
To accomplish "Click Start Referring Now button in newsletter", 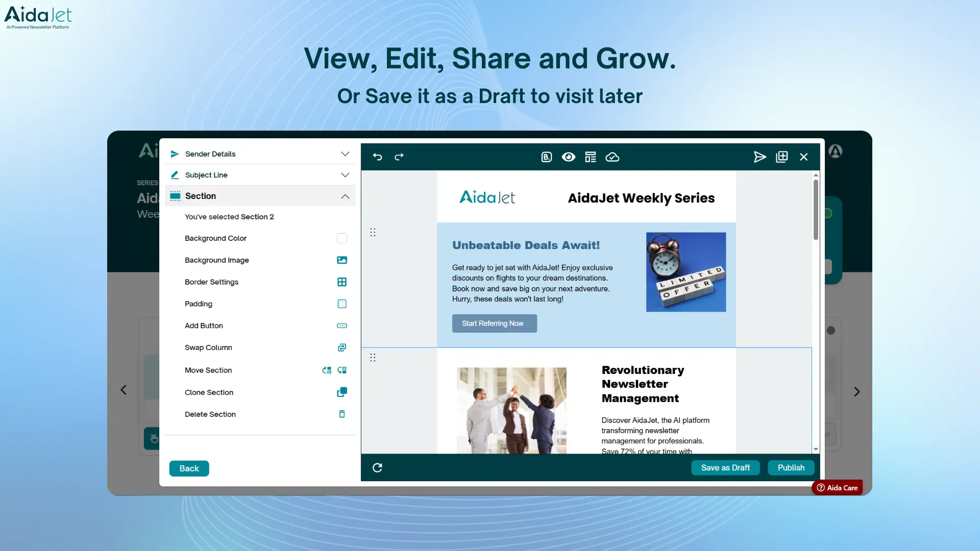I will click(495, 323).
